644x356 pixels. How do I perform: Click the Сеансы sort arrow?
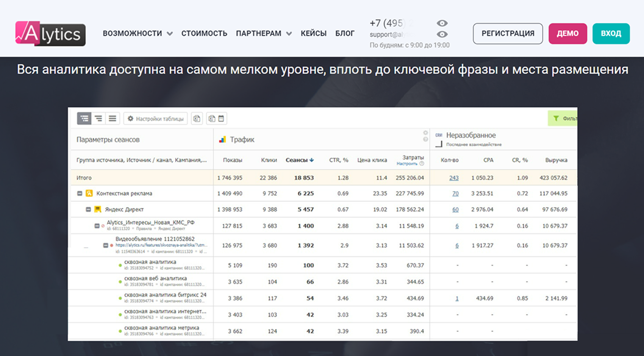pyautogui.click(x=312, y=160)
